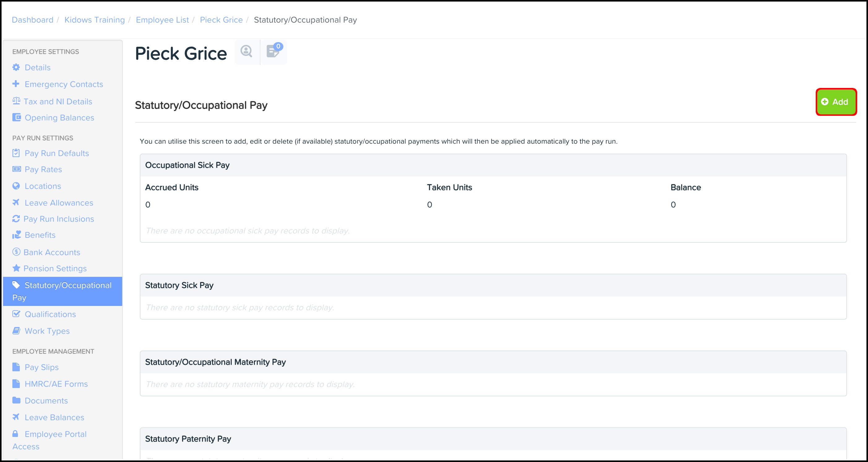Go to Dashboard breadcrumb link

coord(32,20)
